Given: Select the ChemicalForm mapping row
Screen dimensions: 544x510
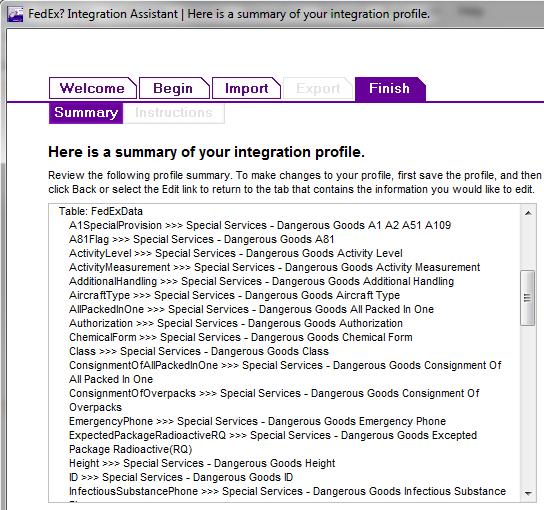Looking at the screenshot, I should coord(241,337).
